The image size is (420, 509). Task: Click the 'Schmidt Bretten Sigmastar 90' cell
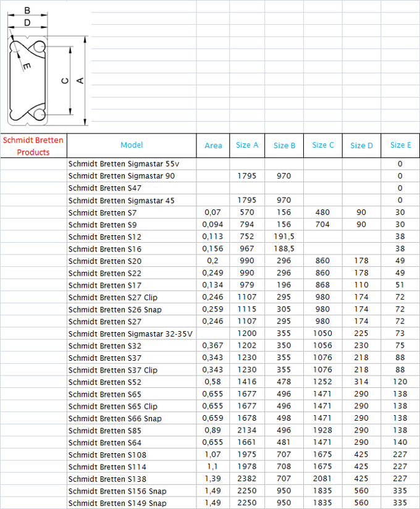[132, 176]
